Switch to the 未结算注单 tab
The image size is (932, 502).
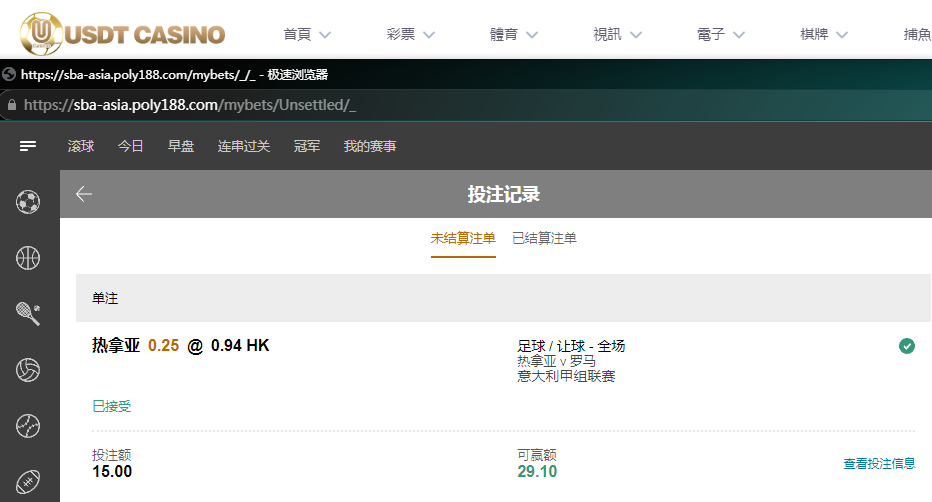point(463,238)
